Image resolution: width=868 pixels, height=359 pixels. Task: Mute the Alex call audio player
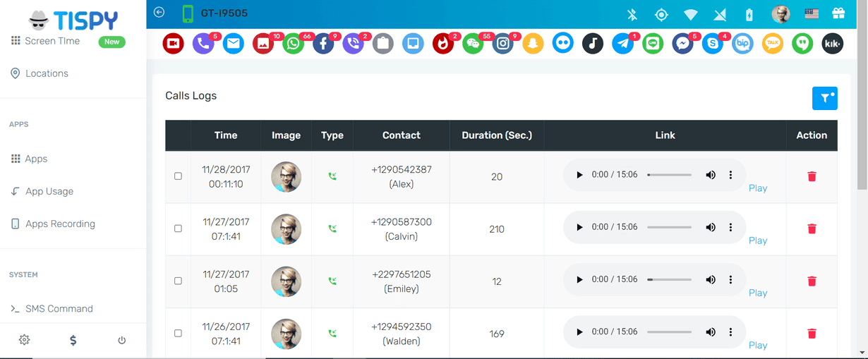click(711, 175)
